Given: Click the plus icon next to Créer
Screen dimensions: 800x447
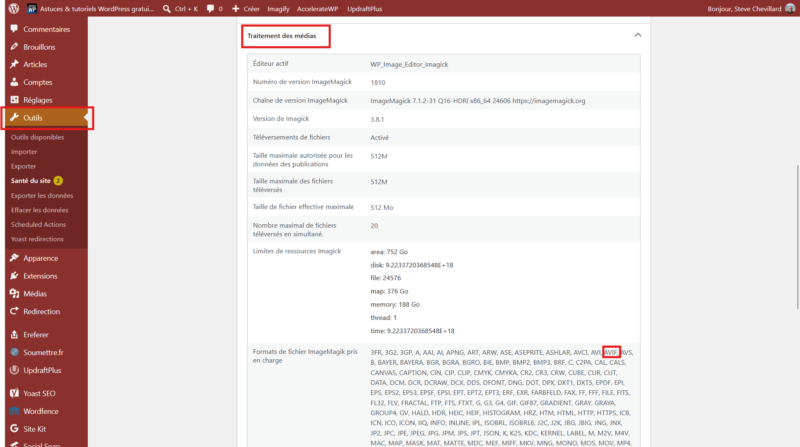Looking at the screenshot, I should pyautogui.click(x=235, y=9).
